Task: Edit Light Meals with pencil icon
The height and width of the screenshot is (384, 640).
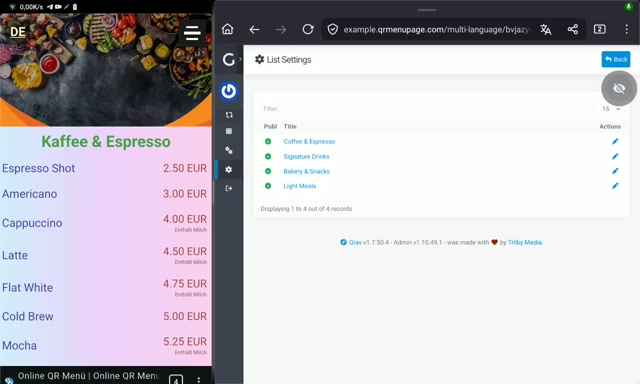Action: coord(615,186)
